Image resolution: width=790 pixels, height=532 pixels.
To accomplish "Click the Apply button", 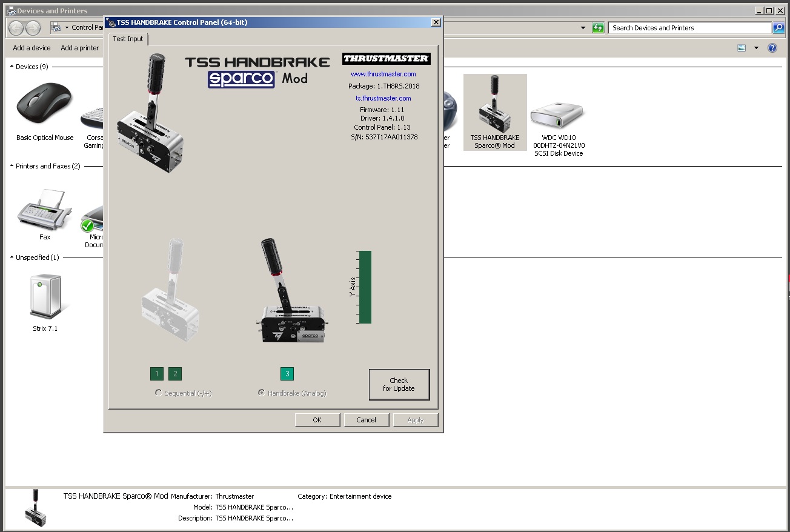I will click(x=415, y=420).
